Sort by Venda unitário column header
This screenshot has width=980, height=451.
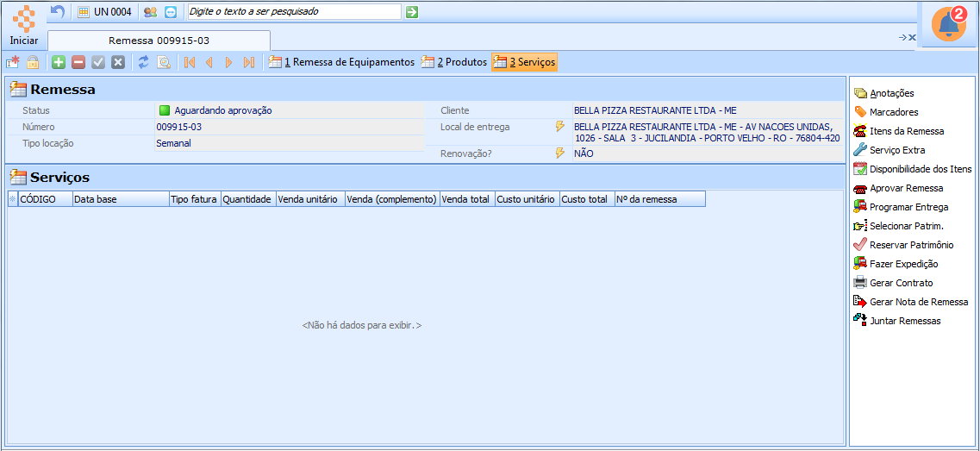pyautogui.click(x=310, y=199)
